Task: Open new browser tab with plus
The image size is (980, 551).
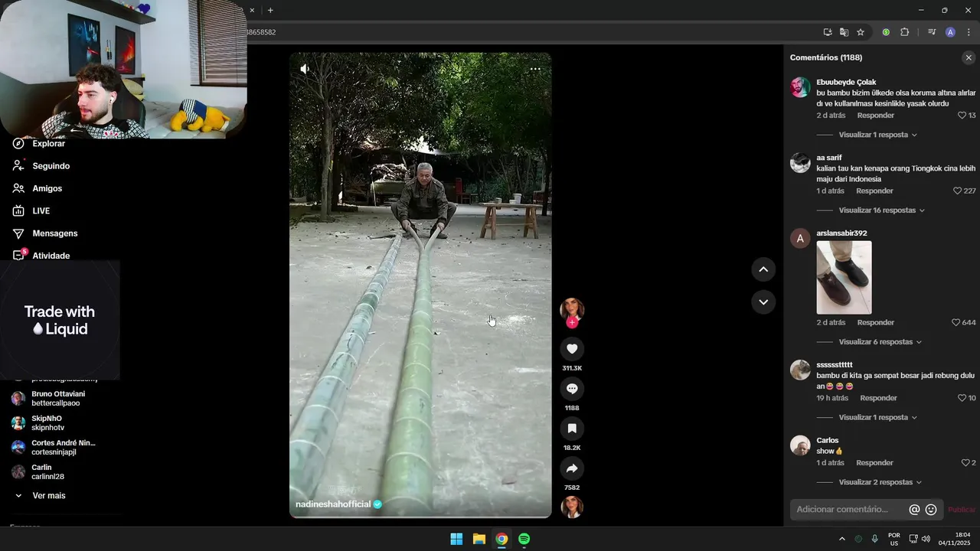Action: [x=270, y=10]
